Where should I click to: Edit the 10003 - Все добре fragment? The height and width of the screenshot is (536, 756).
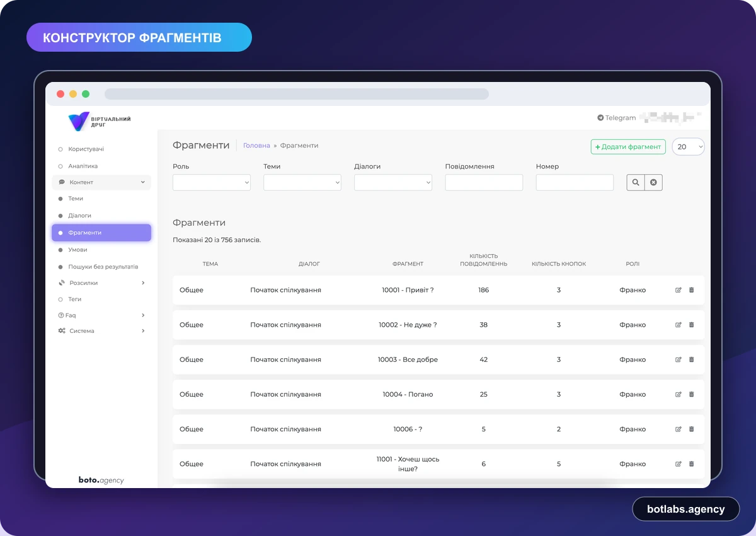679,359
